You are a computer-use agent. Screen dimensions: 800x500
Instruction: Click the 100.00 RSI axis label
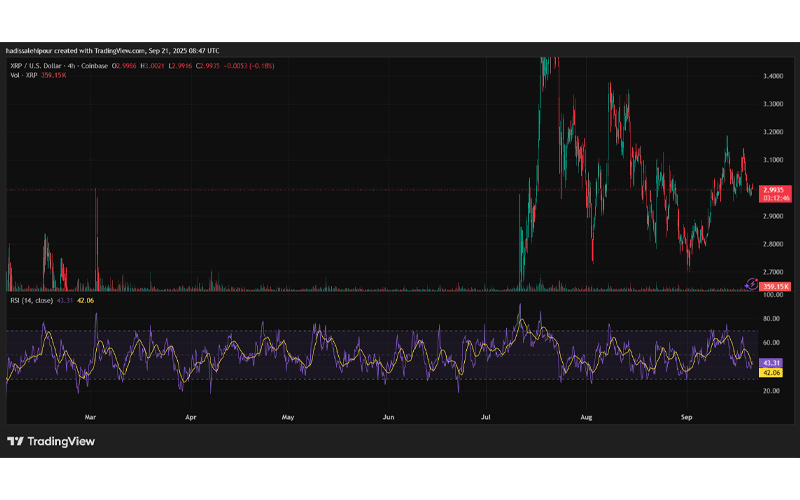point(773,295)
